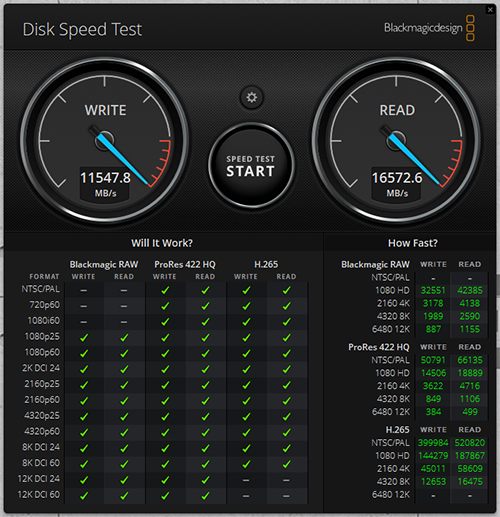Image resolution: width=500 pixels, height=517 pixels.
Task: Click Blackmagic RAW write dash for 1080i60
Action: tap(83, 322)
